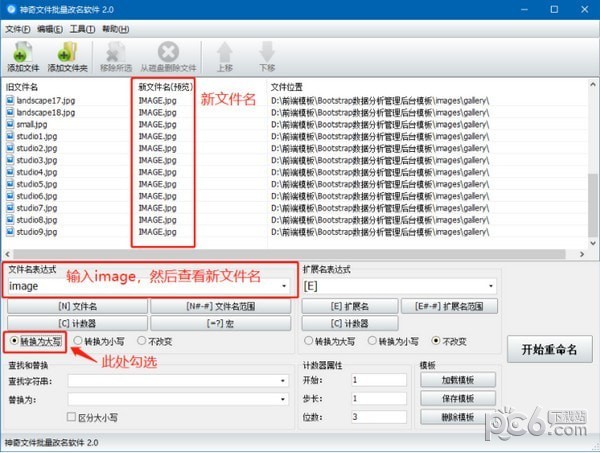
Task: Click the file icon beside studio1.jpg
Action: coord(10,136)
